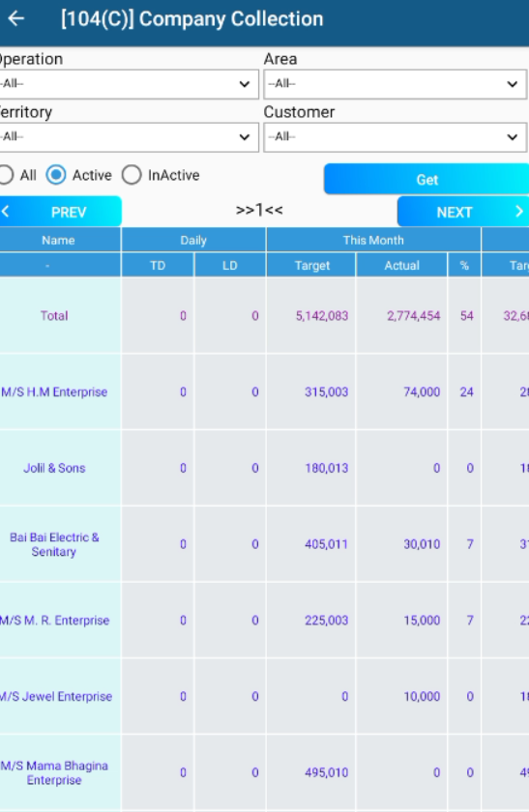This screenshot has width=529, height=812.
Task: Tap the back arrow in header
Action: click(16, 18)
